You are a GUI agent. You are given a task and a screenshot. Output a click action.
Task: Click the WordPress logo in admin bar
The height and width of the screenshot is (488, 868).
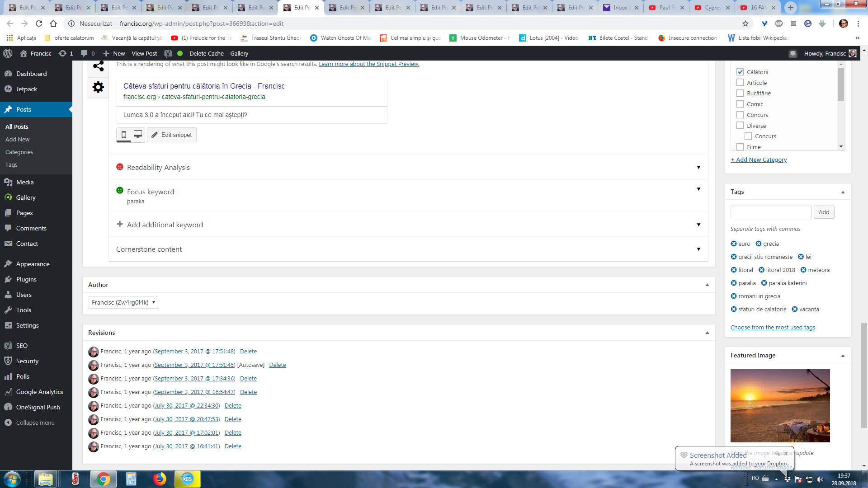(8, 53)
